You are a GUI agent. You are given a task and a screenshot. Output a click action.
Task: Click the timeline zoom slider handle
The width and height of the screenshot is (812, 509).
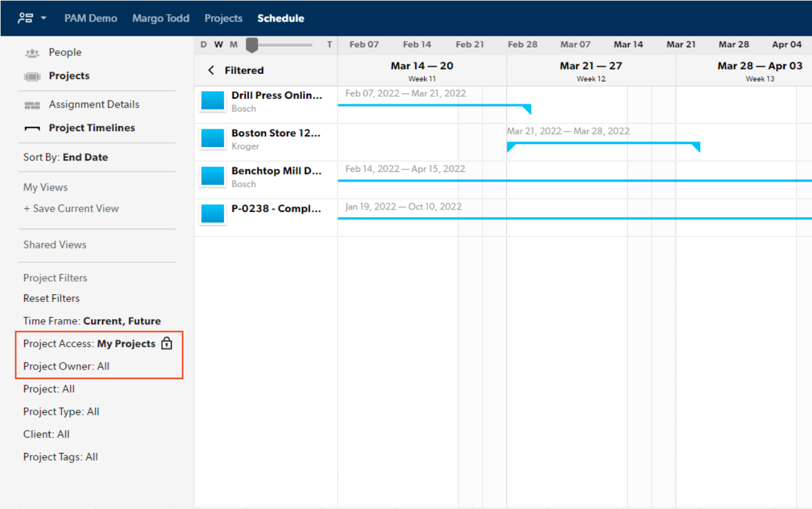pos(252,45)
